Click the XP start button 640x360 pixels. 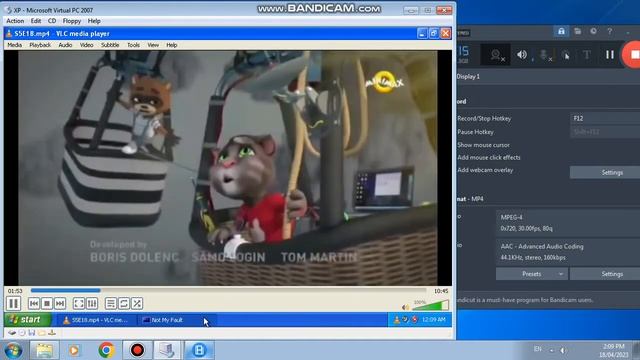pyautogui.click(x=28, y=320)
